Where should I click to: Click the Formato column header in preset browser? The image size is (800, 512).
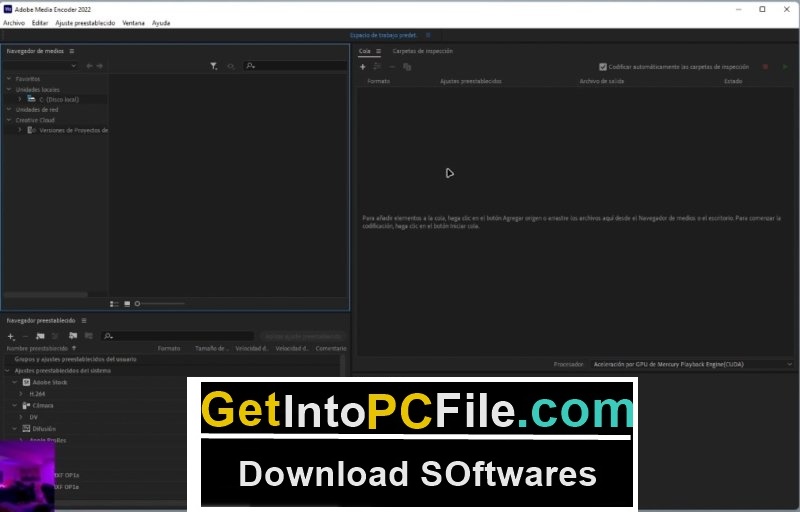click(169, 348)
